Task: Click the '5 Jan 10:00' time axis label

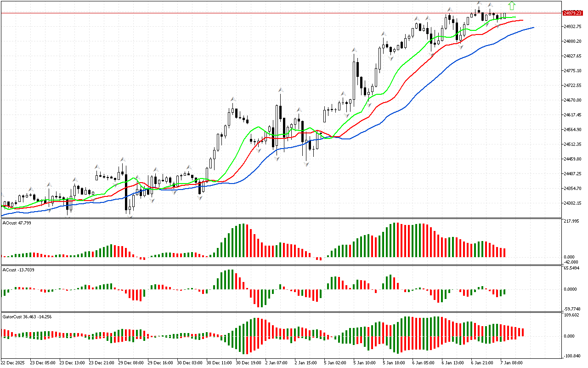Action: 364,362
